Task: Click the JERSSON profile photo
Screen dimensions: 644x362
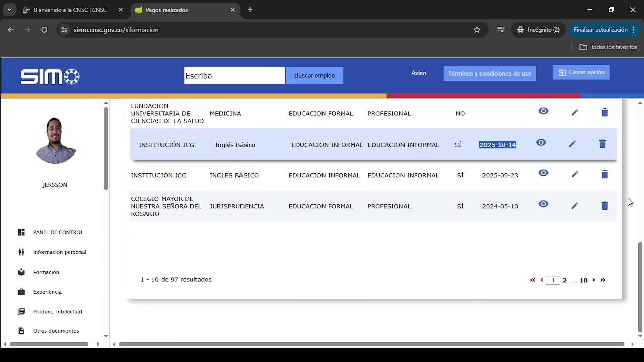Action: pyautogui.click(x=55, y=140)
